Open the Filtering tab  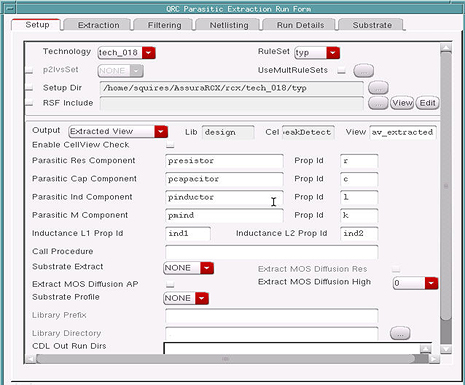tap(164, 25)
